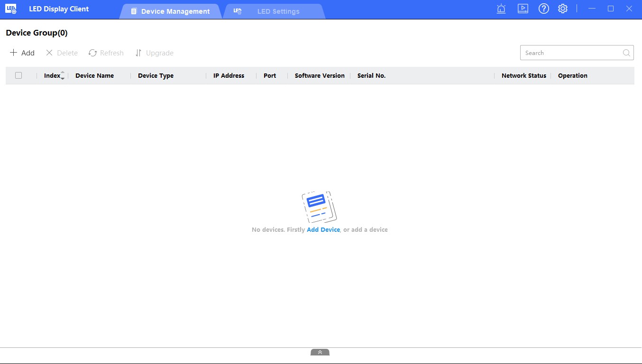Click the Refresh toolbar button

point(106,53)
